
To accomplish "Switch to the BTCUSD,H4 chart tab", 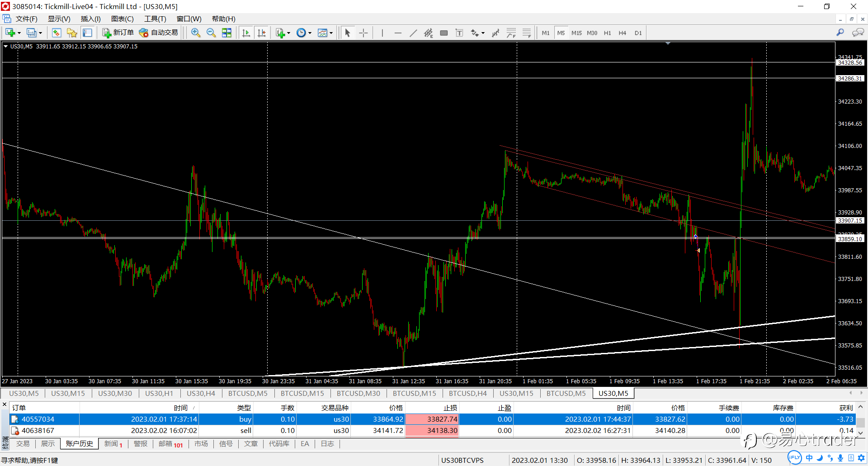I will (x=468, y=394).
